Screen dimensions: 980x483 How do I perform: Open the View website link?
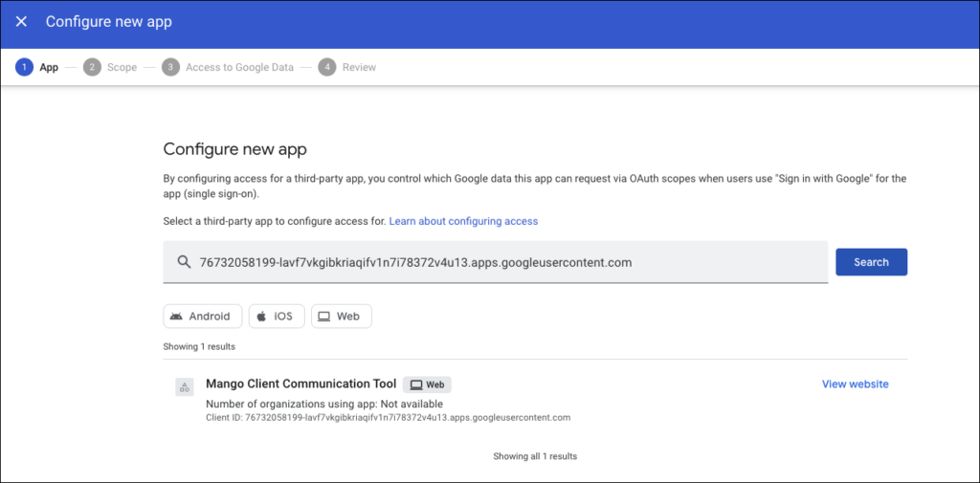855,384
